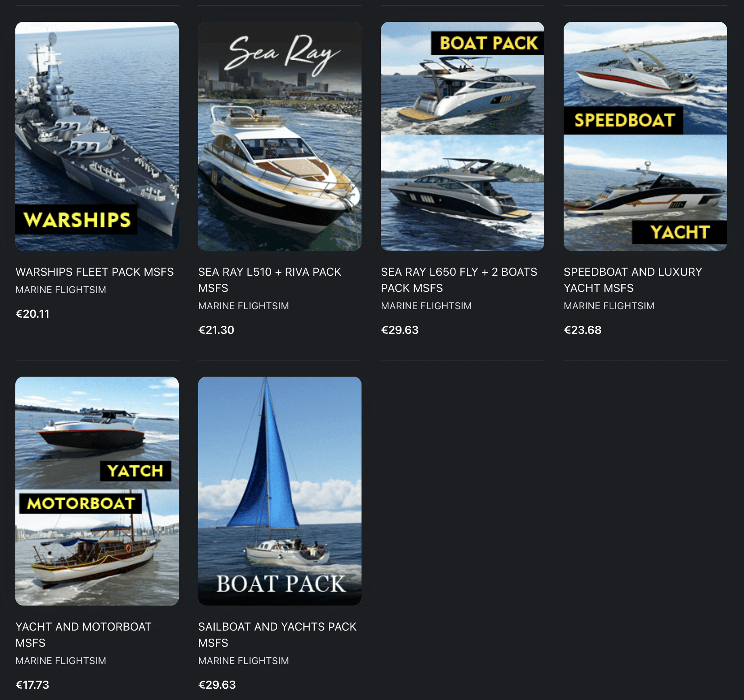Open SPEEDBOAT AND LUXURY YACHT MSFS title
The image size is (744, 700).
(x=633, y=280)
